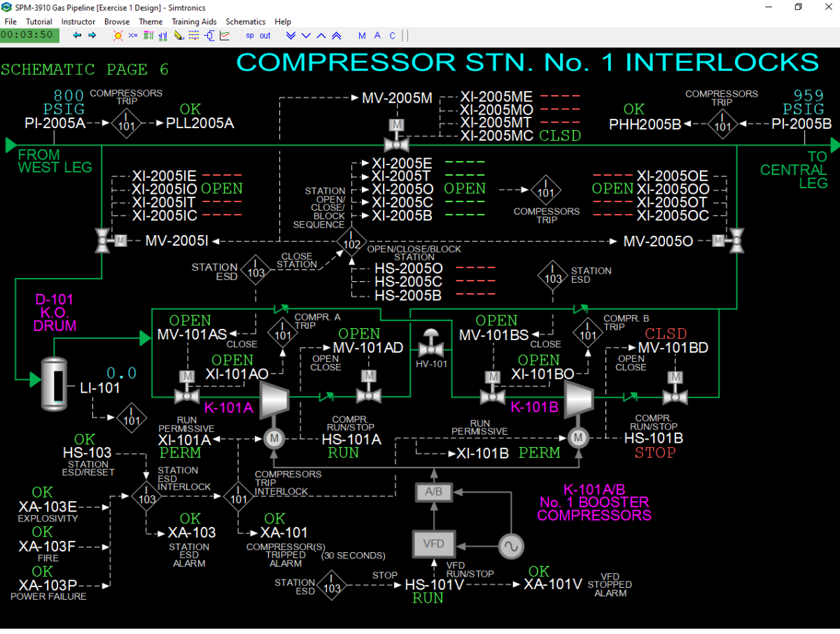This screenshot has width=840, height=634.
Task: Click the double down chevron toolbar icon
Action: coord(291,36)
